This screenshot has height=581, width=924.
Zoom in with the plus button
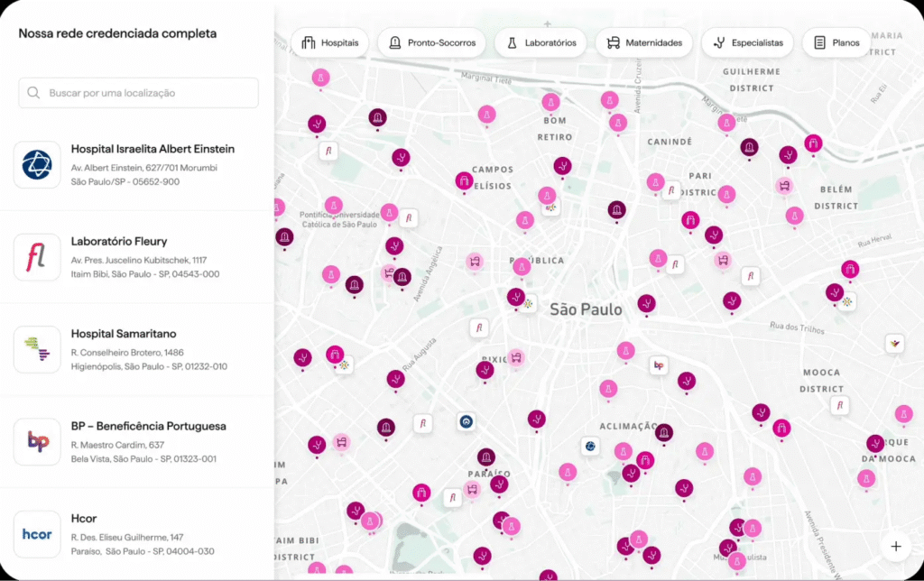coord(896,546)
